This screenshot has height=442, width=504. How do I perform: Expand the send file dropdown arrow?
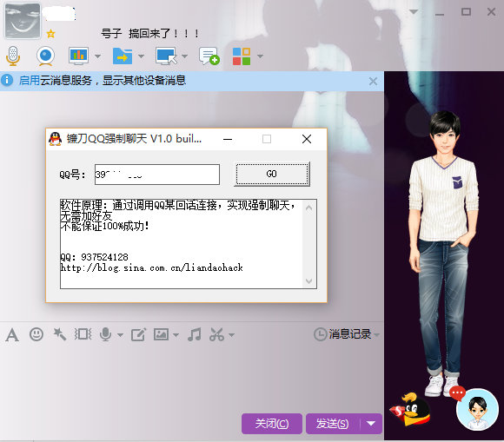pyautogui.click(x=141, y=56)
